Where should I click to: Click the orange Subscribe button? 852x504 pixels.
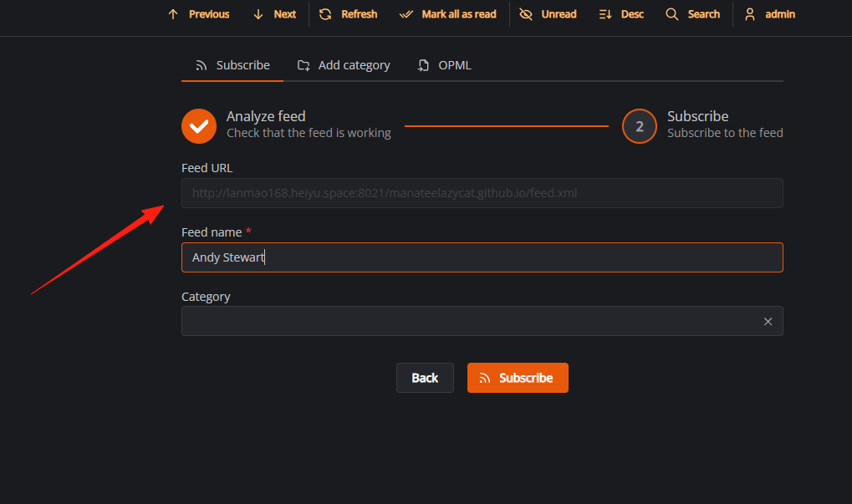point(518,378)
